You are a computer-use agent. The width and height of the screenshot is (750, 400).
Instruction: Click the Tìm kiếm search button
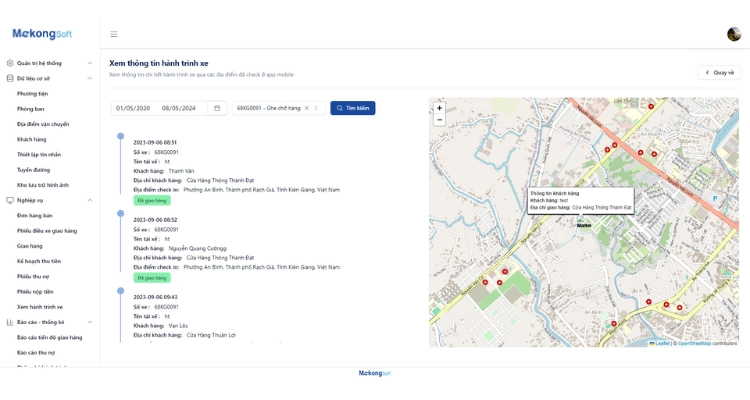[x=353, y=108]
